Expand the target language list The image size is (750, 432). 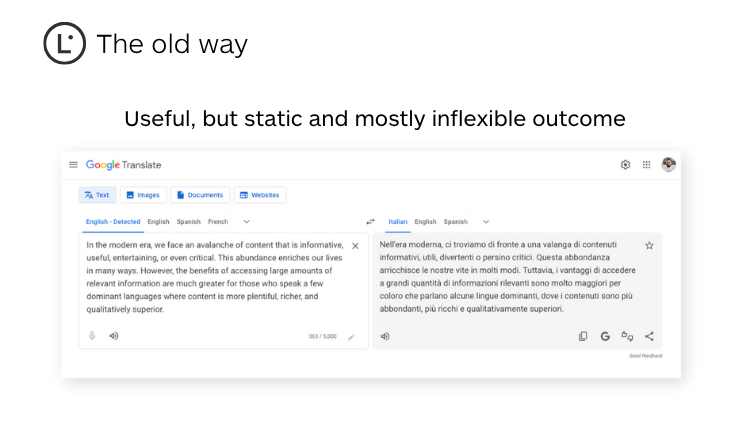tap(486, 222)
